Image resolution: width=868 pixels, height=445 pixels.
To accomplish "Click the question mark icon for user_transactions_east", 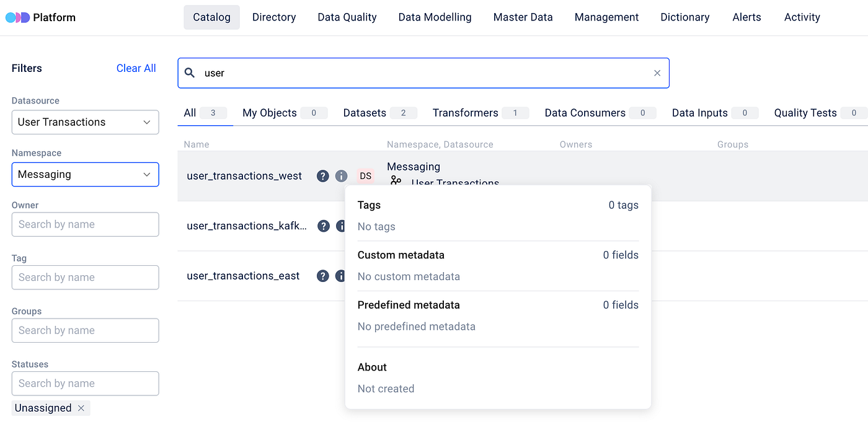I will tap(322, 276).
